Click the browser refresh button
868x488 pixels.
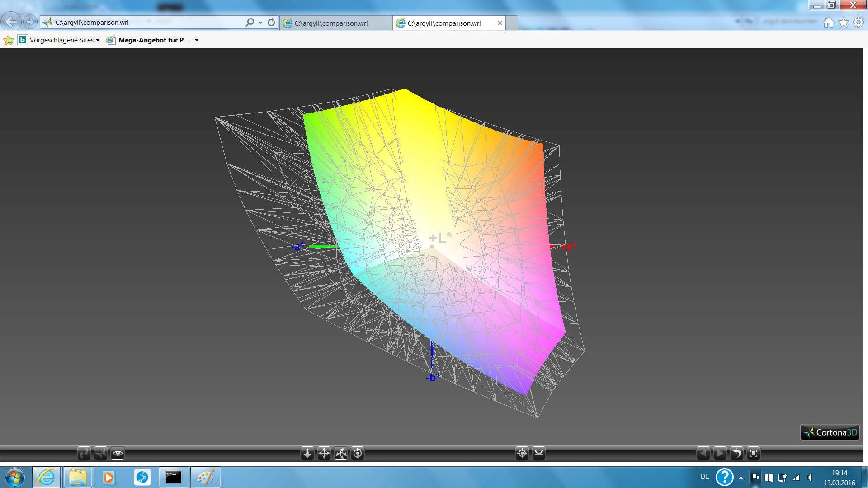tap(271, 22)
